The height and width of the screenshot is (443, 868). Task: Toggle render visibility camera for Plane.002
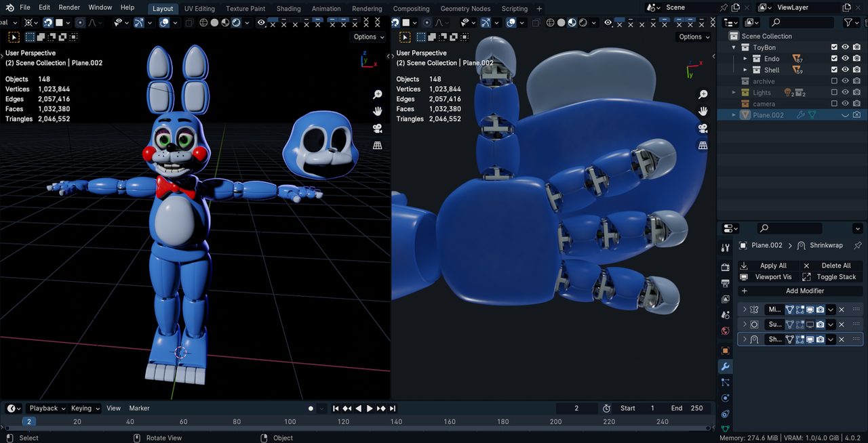(x=857, y=115)
